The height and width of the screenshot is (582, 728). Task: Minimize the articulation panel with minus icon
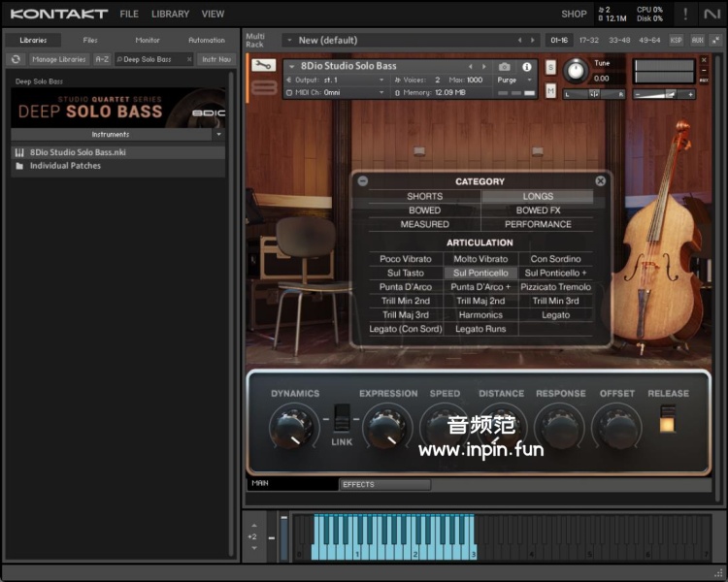click(x=362, y=180)
